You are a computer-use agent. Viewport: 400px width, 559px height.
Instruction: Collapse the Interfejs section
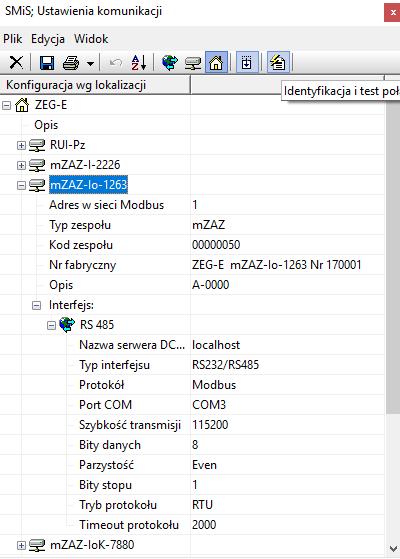36,306
